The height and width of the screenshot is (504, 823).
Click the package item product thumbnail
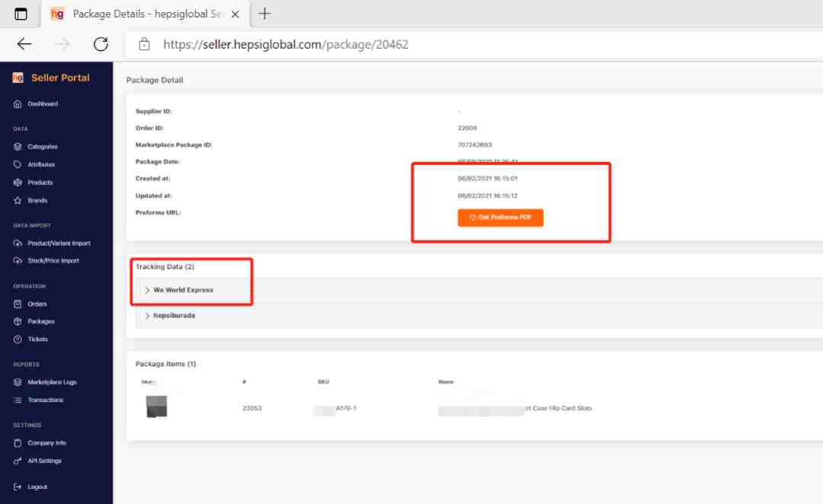[156, 407]
